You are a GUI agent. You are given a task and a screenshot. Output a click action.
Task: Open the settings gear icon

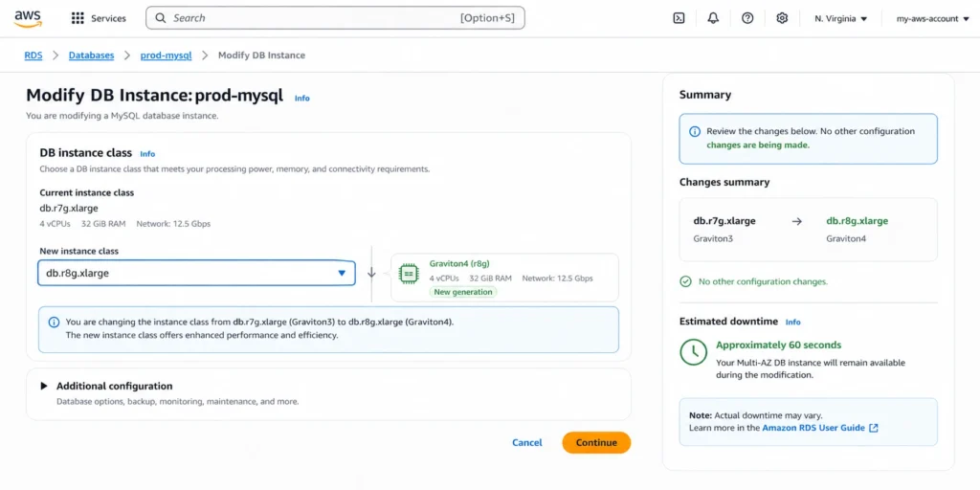tap(782, 18)
